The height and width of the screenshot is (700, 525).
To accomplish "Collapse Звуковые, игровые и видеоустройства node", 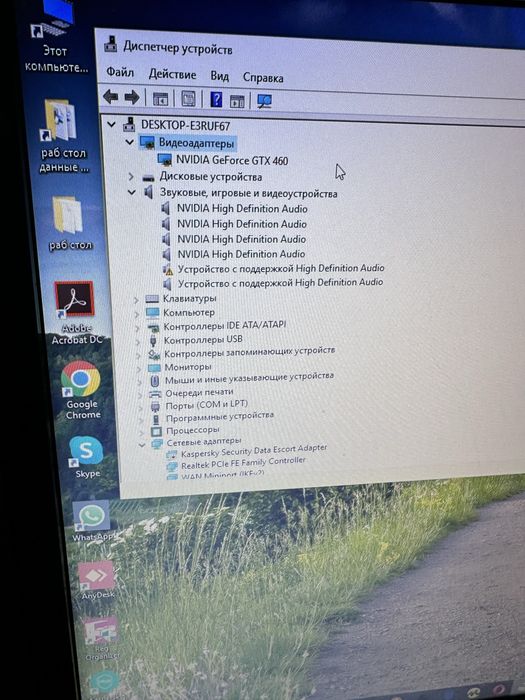I will tap(132, 193).
